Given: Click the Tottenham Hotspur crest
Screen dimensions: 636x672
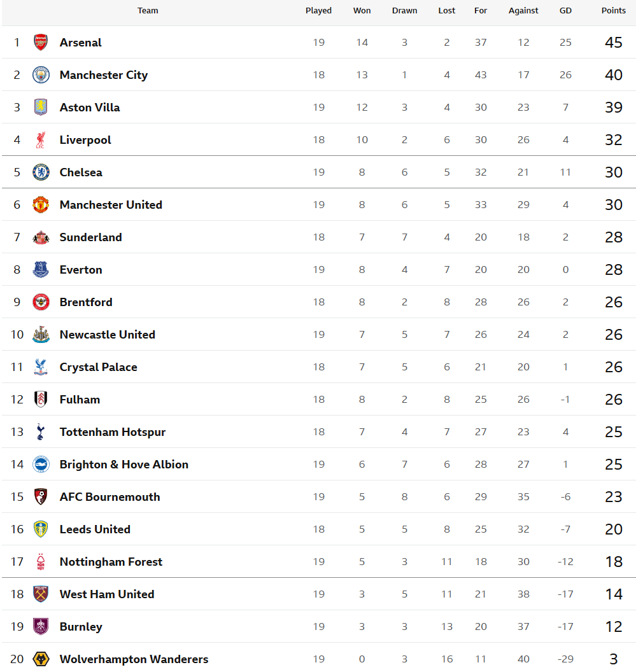Looking at the screenshot, I should (x=41, y=432).
